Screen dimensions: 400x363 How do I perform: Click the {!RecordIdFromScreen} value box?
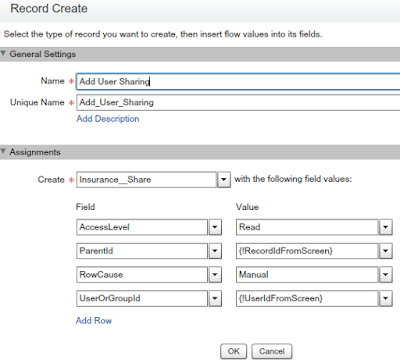click(x=307, y=251)
